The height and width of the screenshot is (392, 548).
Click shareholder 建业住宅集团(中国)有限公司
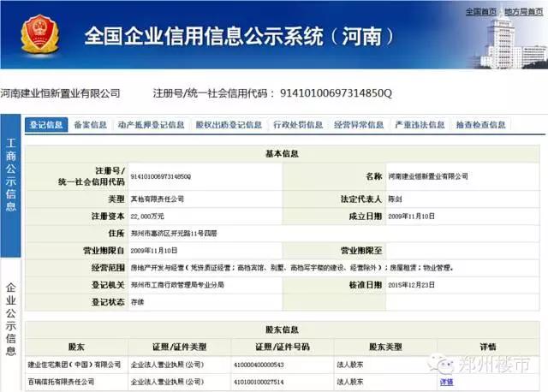pyautogui.click(x=74, y=365)
